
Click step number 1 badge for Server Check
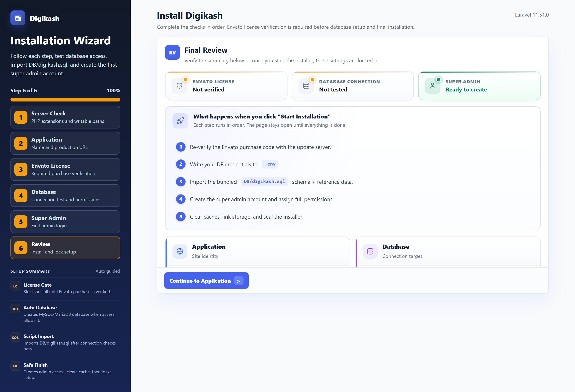[x=21, y=117]
